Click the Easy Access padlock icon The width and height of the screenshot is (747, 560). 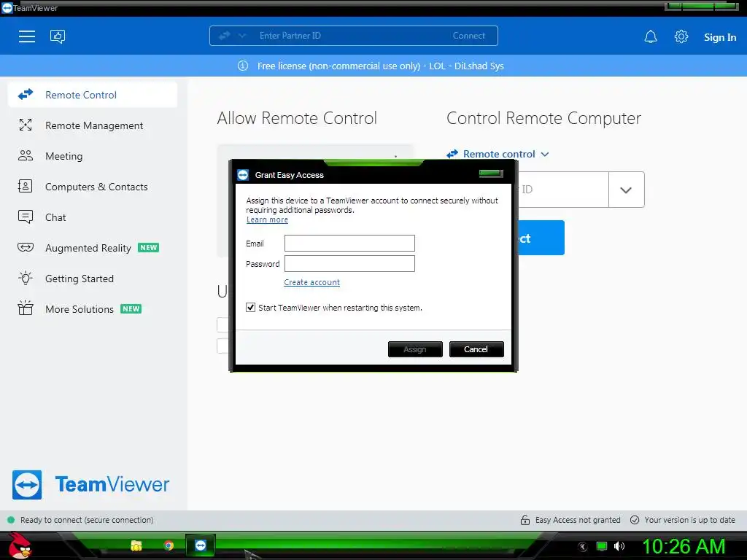[525, 520]
